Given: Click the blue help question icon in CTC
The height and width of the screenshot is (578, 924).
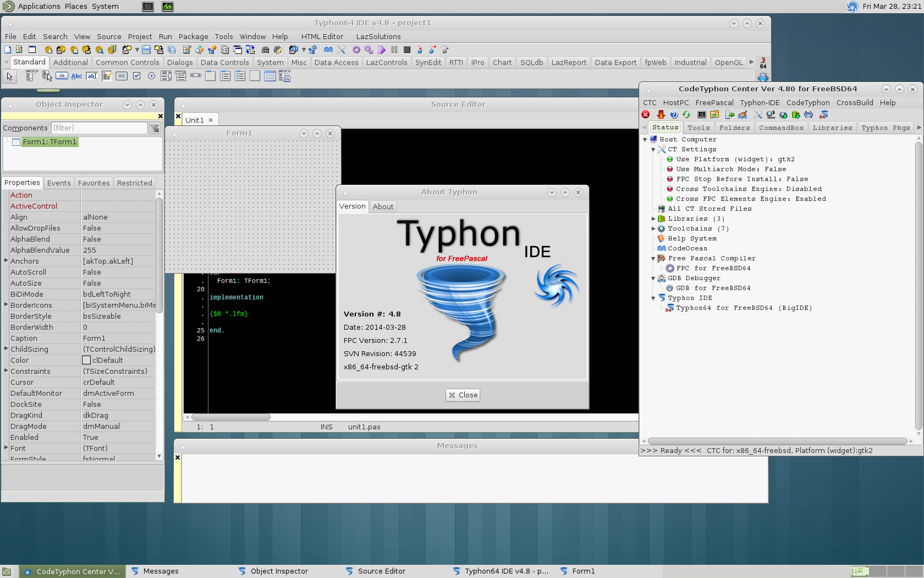Looking at the screenshot, I should (x=674, y=114).
